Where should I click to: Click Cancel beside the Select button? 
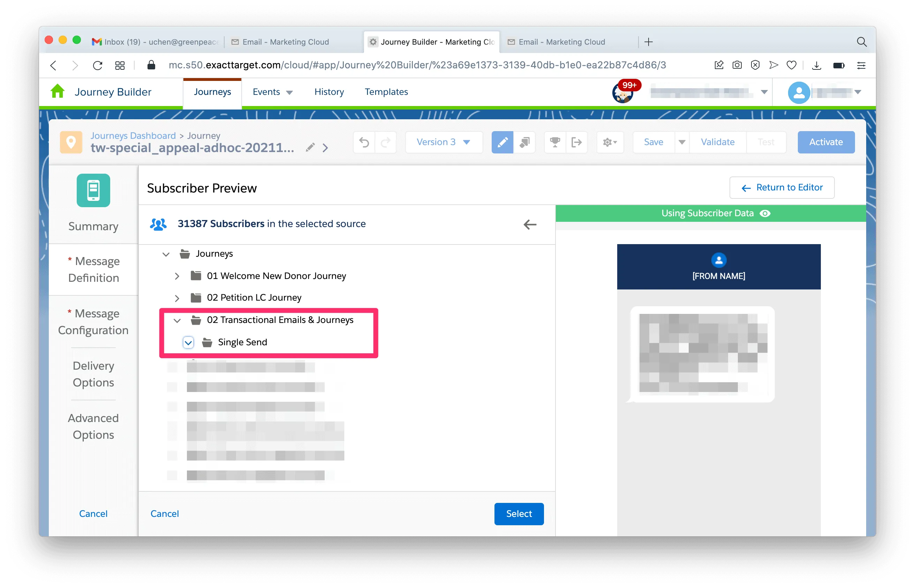[165, 514]
